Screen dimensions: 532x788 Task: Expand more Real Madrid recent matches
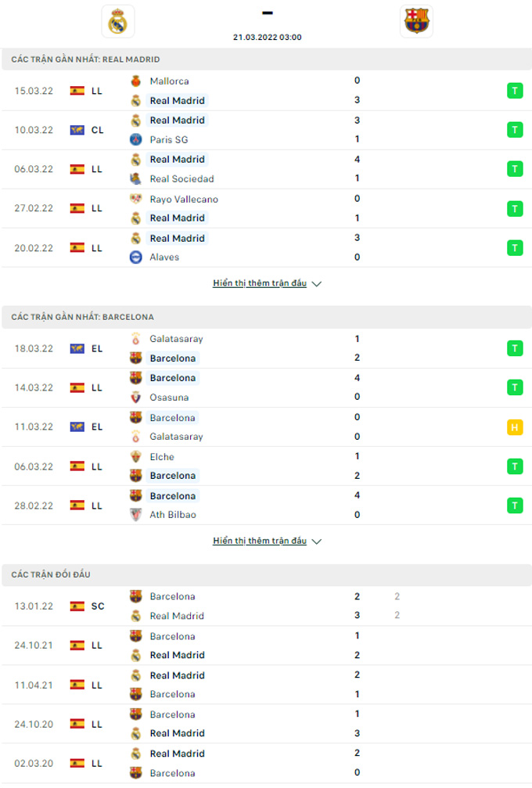(260, 283)
